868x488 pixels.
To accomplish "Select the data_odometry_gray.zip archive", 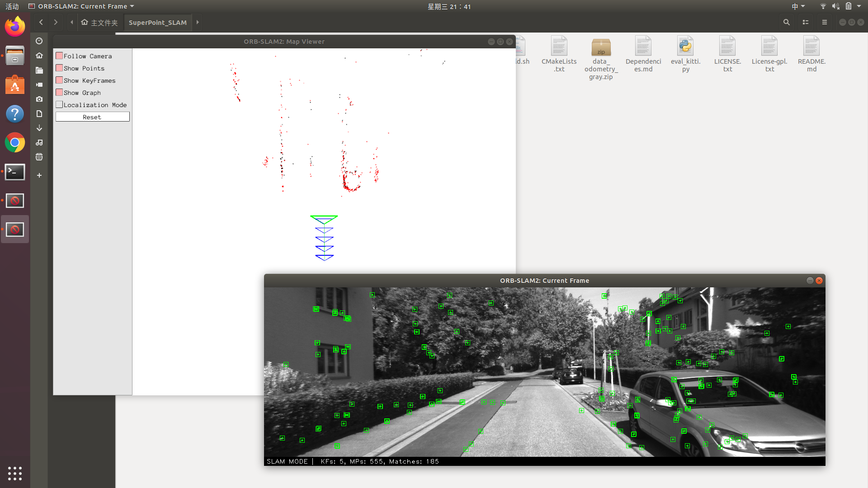I will [x=601, y=47].
